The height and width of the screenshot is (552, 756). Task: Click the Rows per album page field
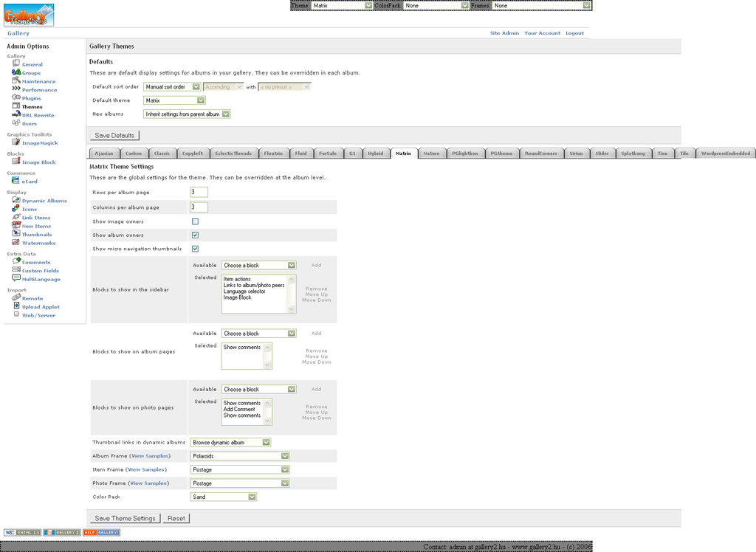199,192
